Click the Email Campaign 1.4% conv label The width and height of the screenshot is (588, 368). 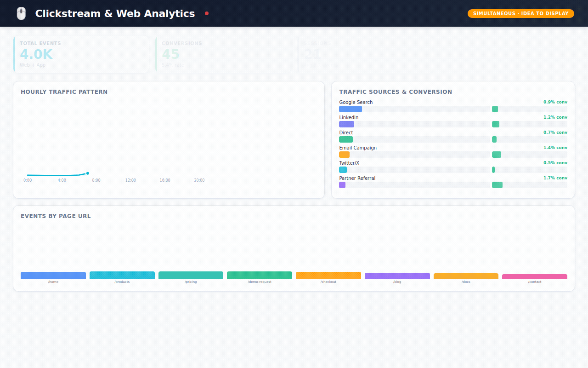pyautogui.click(x=555, y=148)
